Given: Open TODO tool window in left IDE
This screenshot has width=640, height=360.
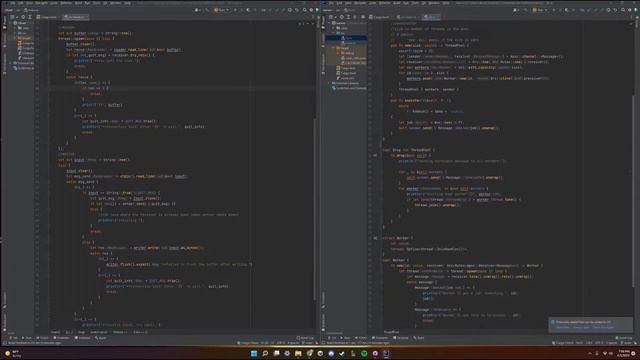Looking at the screenshot, I should click(x=43, y=338).
